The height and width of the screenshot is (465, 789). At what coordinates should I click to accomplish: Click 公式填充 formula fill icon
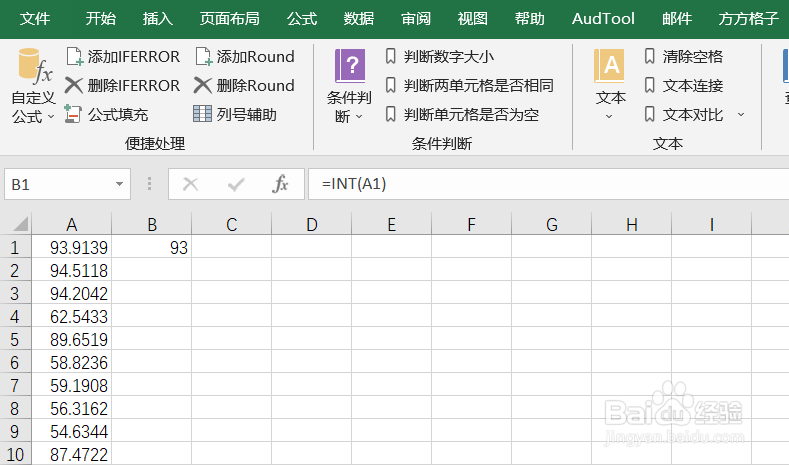73,114
